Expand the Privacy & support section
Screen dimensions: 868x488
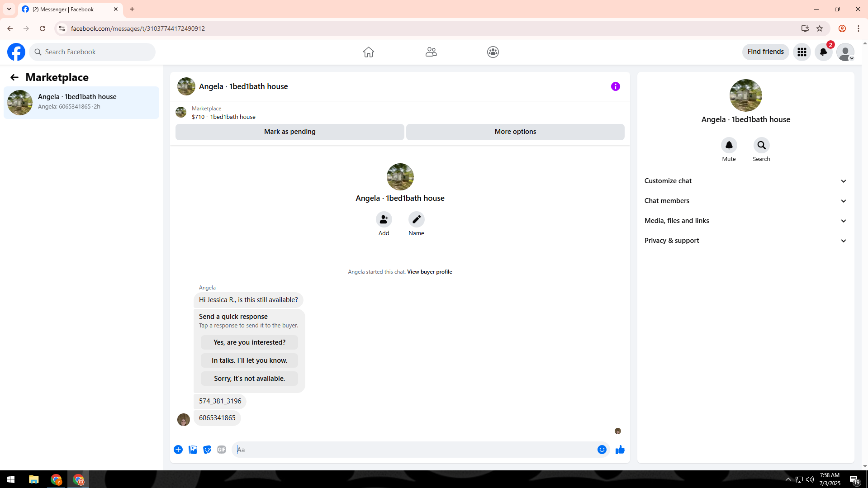[x=745, y=241]
